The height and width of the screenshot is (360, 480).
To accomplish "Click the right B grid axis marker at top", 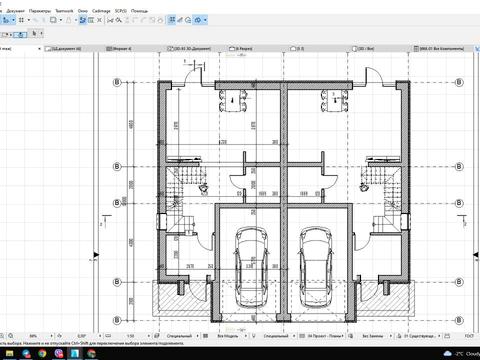I will click(459, 82).
